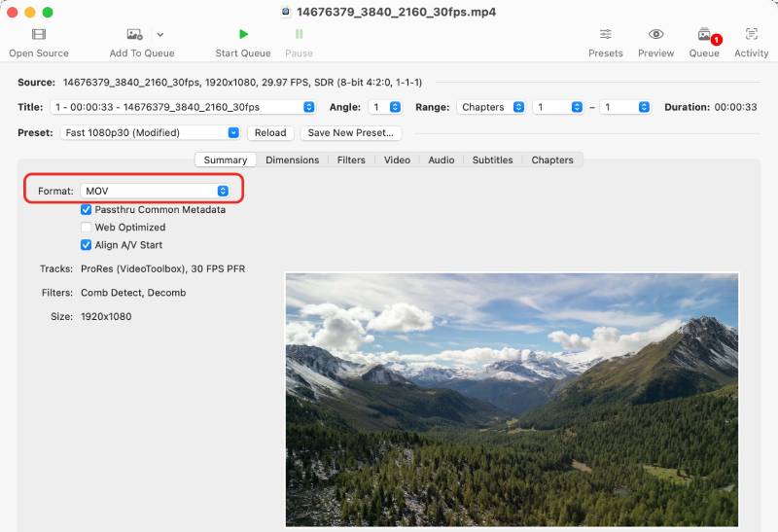Switch to the Subtitles tab

(x=493, y=160)
